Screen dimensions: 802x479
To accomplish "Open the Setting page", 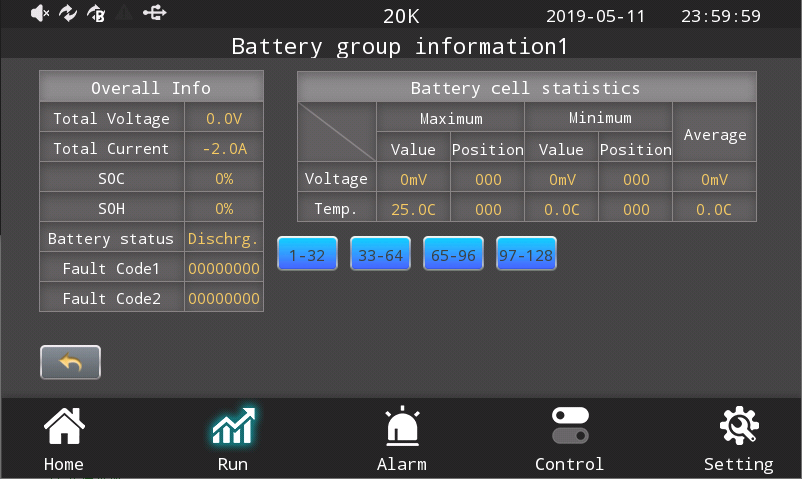I will pos(739,439).
